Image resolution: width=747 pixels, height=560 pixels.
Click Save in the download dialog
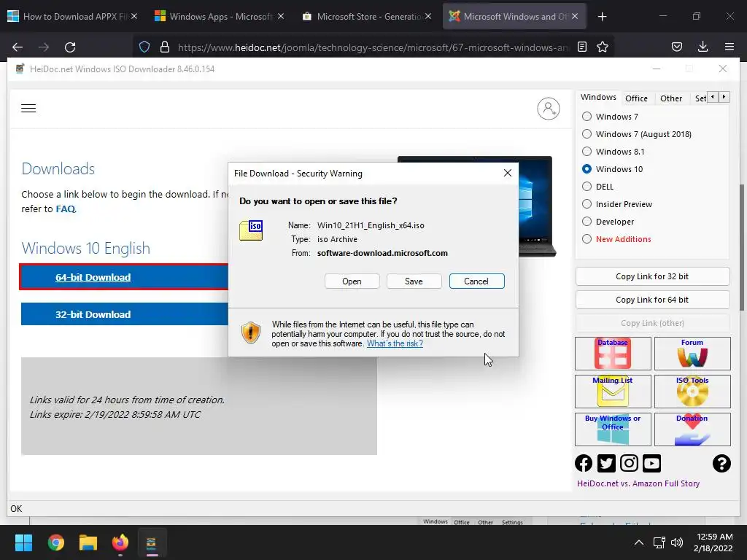pyautogui.click(x=414, y=281)
